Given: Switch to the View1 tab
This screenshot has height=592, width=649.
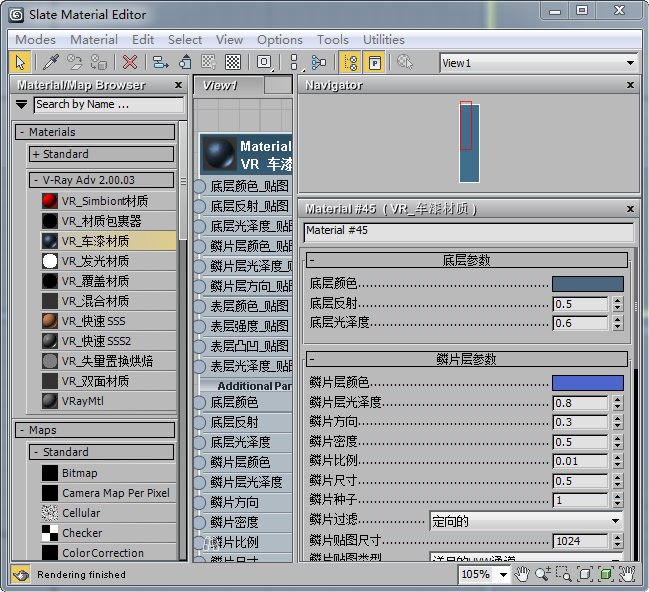Looking at the screenshot, I should pos(228,86).
